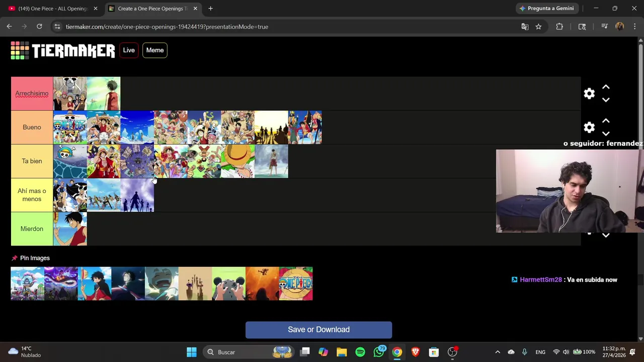Select purple silhouettes thumbnail in Ahí mas o menos row
This screenshot has height=362, width=644.
click(x=137, y=195)
